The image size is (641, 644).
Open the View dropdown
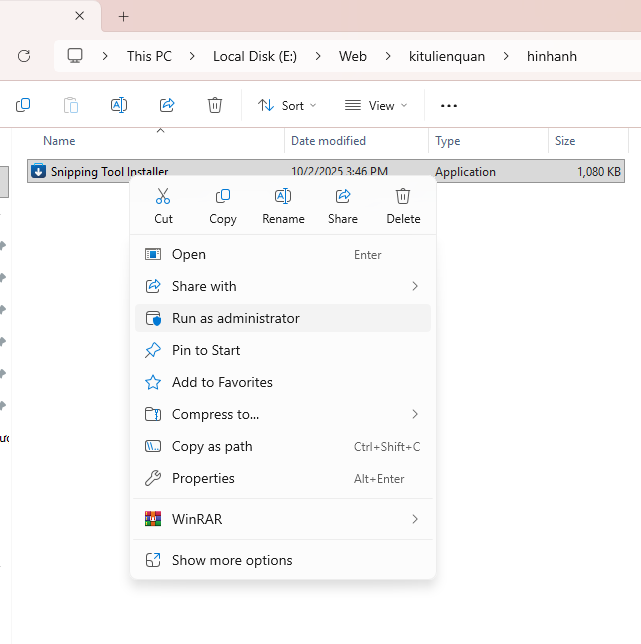[x=376, y=106]
